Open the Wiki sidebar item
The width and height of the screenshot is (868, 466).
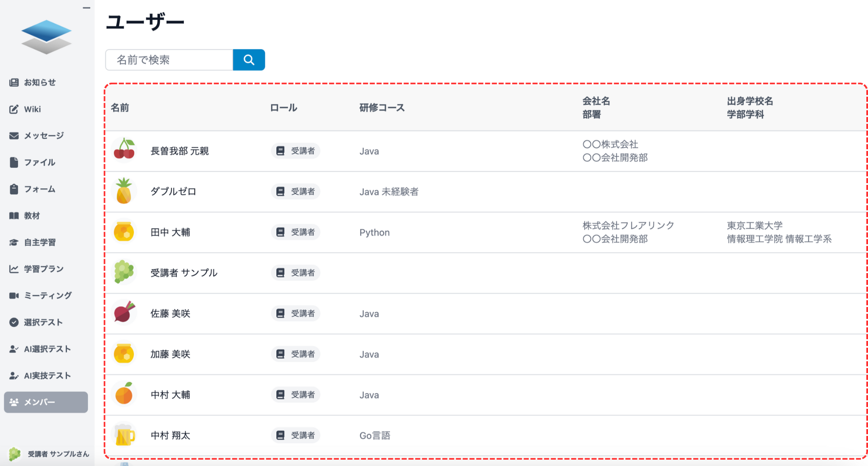click(x=32, y=109)
